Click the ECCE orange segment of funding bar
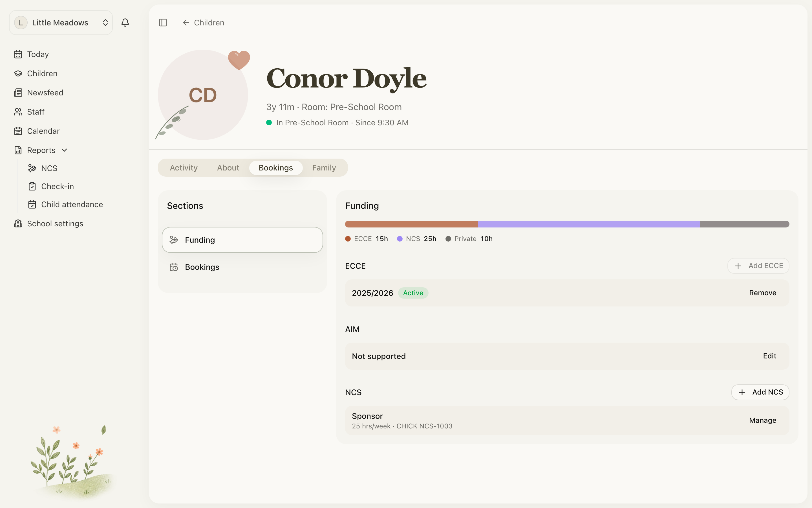The width and height of the screenshot is (812, 508). 411,224
